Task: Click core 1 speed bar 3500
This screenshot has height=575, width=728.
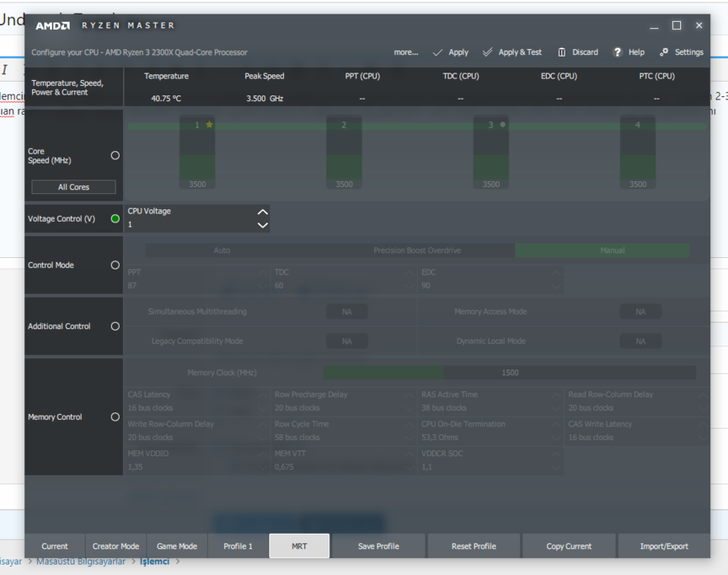Action: [x=197, y=152]
